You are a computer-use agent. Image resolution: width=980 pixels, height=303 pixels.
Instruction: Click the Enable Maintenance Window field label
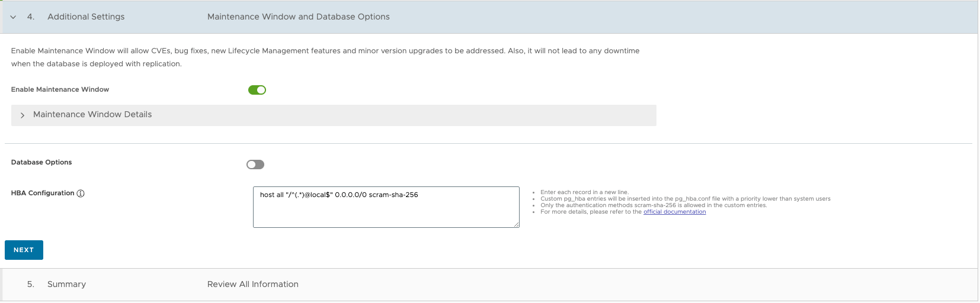[x=60, y=89]
